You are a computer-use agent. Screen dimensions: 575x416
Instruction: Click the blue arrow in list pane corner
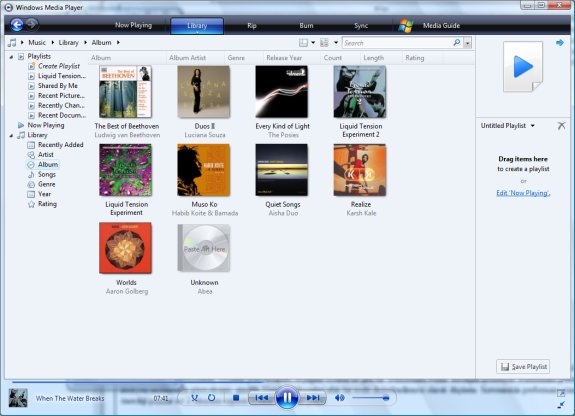[x=560, y=43]
